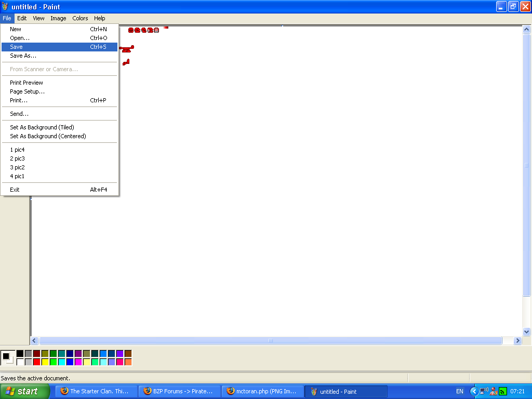Switch to the untitled Paint taskbar window
The width and height of the screenshot is (532, 399).
tap(345, 391)
